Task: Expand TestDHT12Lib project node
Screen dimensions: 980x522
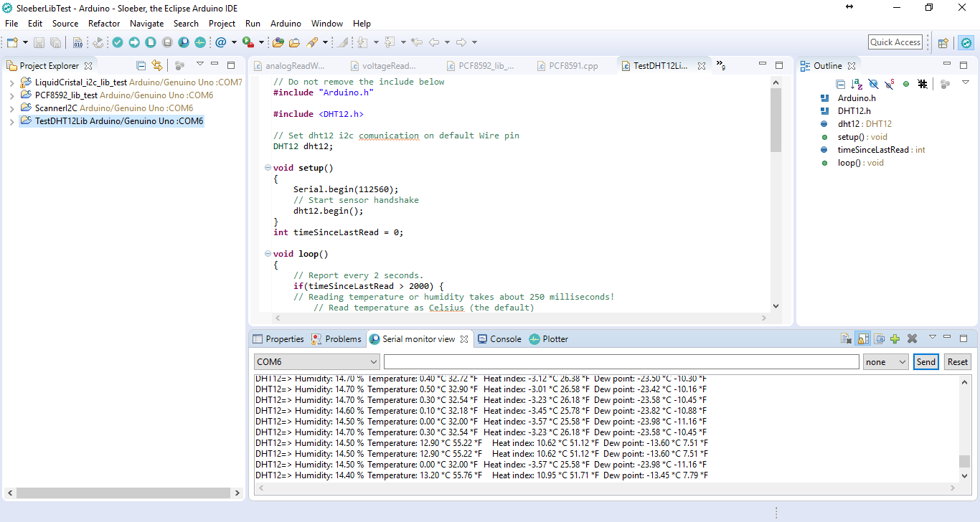Action: [x=11, y=121]
